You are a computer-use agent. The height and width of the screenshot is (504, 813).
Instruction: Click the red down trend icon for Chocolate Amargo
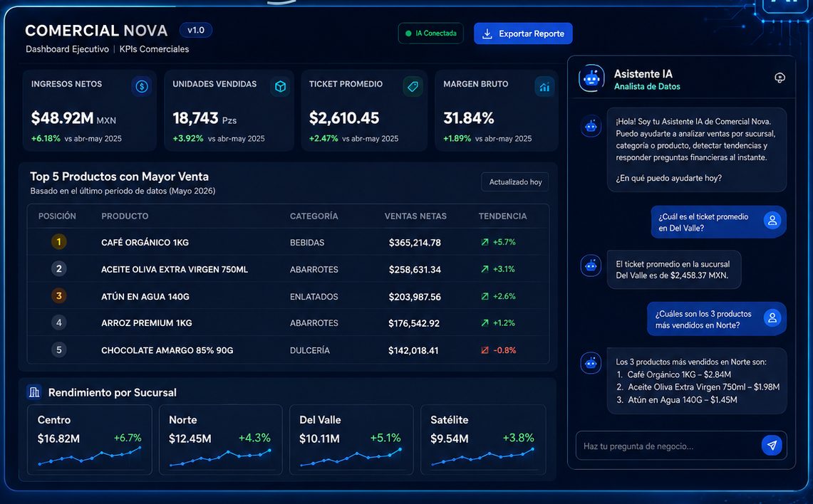pos(485,350)
